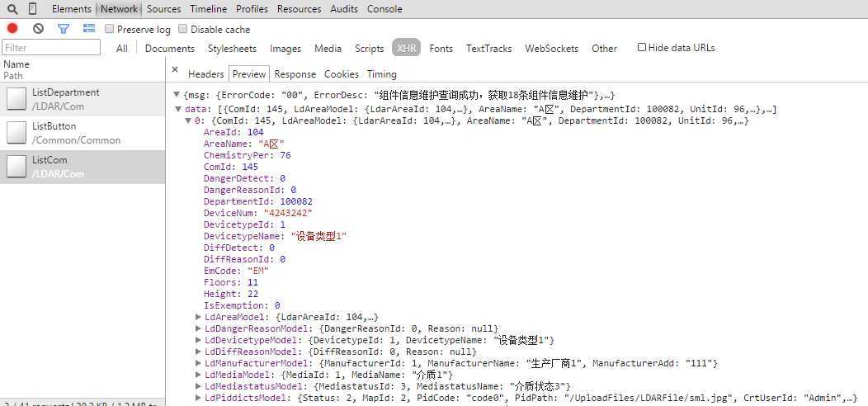Toggle the blue filter funnel icon

(64, 28)
